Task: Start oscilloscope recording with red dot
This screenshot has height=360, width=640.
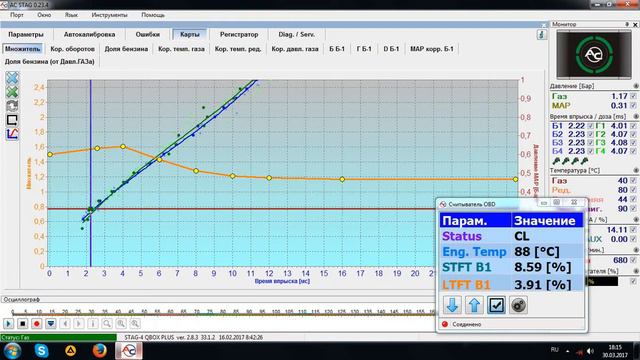Action: point(36,324)
